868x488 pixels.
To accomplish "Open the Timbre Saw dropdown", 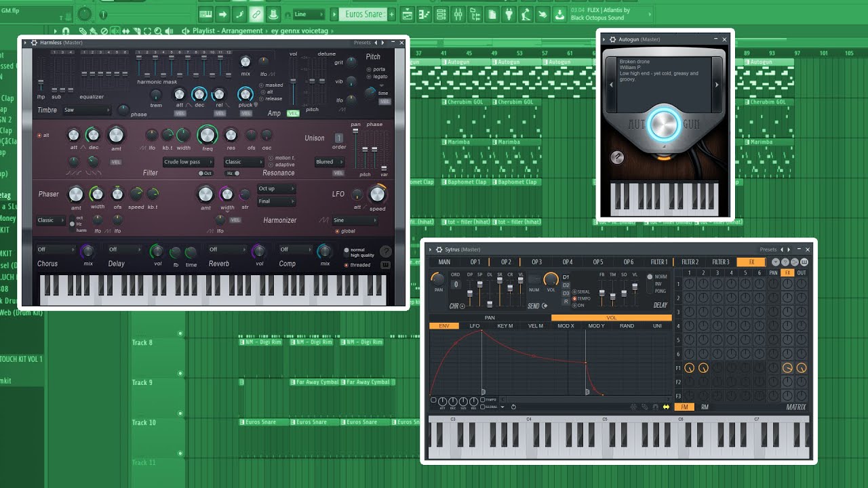I will point(87,110).
